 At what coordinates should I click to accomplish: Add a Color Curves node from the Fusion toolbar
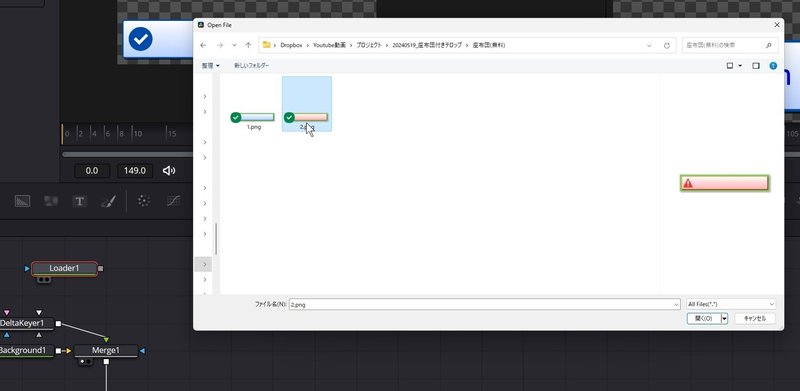tap(173, 201)
